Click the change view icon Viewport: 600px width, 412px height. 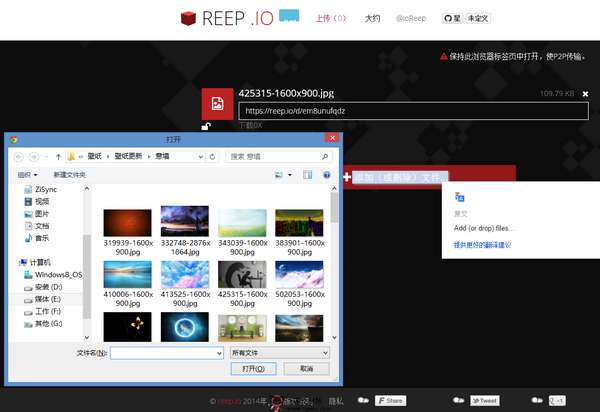click(x=279, y=175)
